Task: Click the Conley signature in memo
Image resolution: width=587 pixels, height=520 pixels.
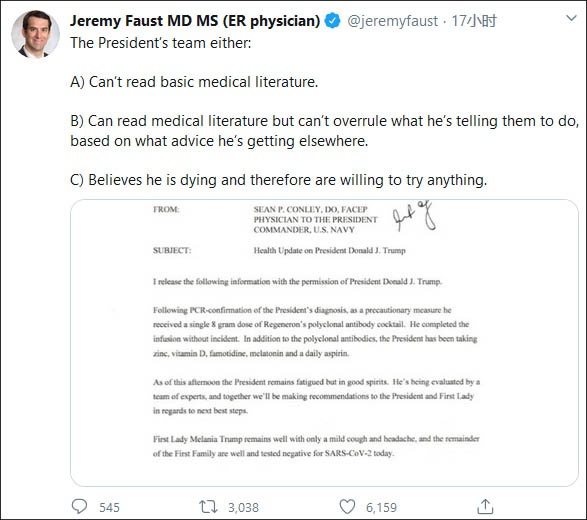Action: click(x=414, y=216)
